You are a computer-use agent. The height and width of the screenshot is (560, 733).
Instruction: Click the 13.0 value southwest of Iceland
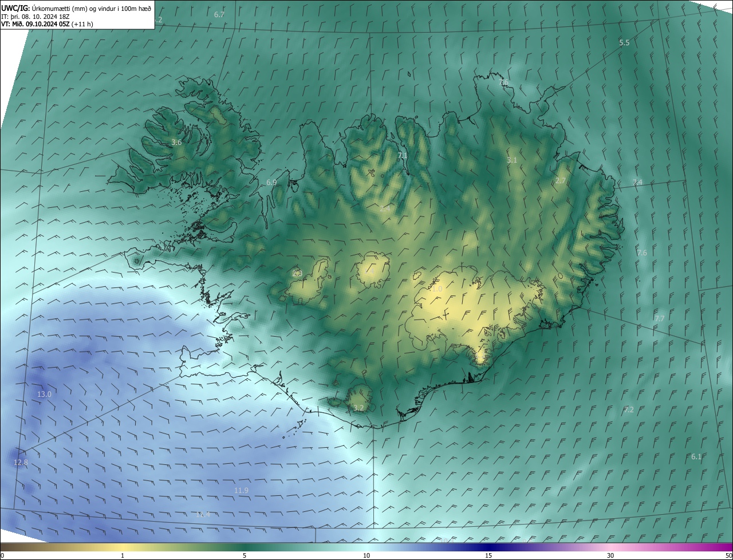(x=44, y=395)
